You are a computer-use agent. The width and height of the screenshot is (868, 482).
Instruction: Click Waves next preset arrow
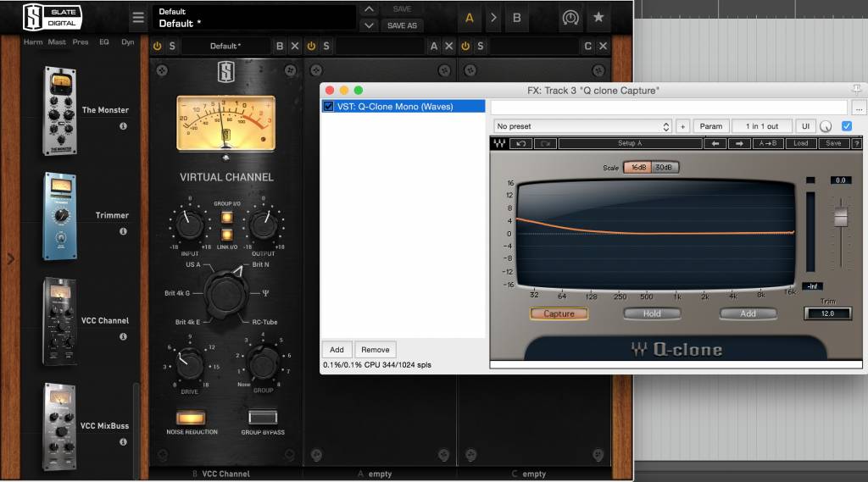tap(739, 143)
